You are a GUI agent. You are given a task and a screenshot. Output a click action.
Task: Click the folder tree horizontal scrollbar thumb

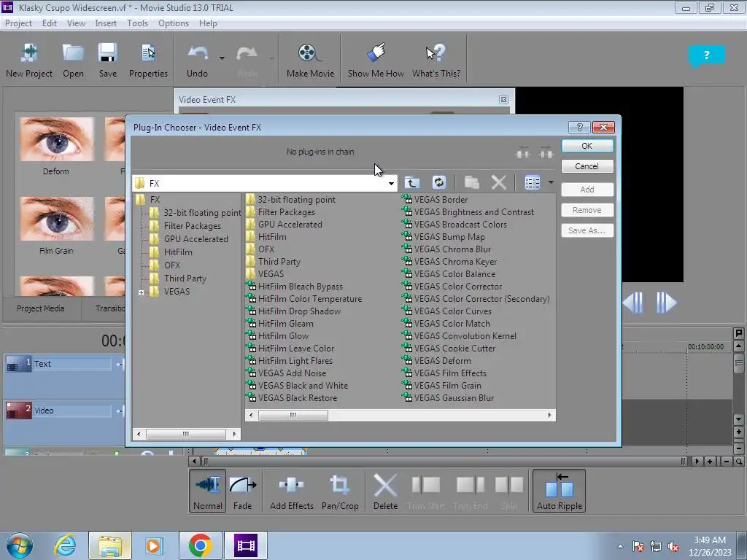pos(186,434)
